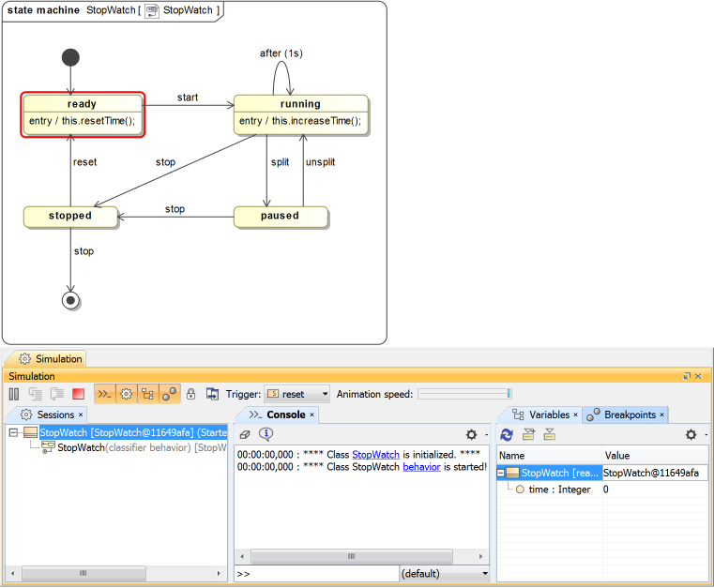
Task: Click the padlock icon in simulation toolbar
Action: click(191, 395)
